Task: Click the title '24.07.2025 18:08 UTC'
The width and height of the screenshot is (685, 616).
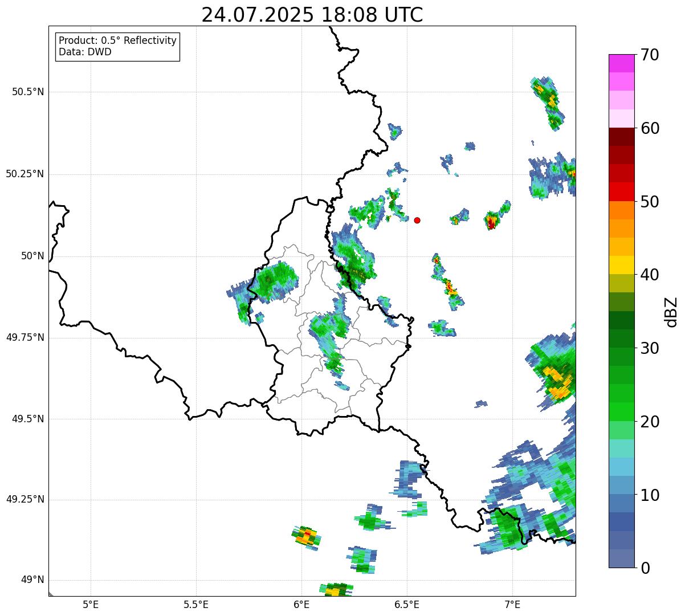Action: [x=312, y=15]
